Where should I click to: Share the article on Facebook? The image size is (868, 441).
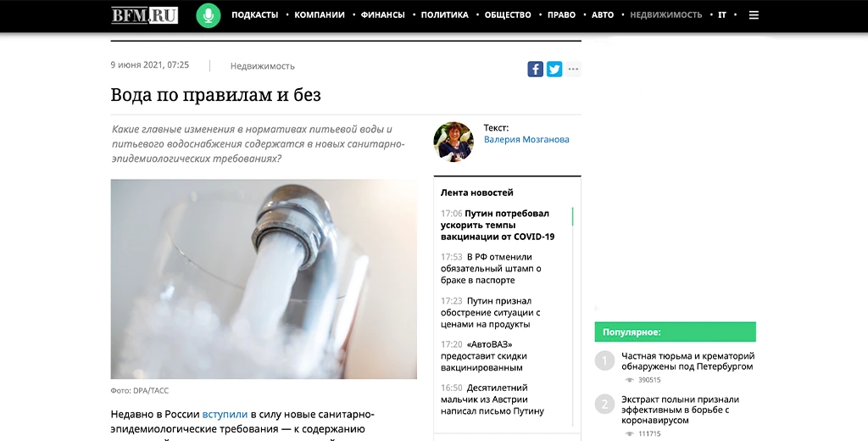click(536, 70)
